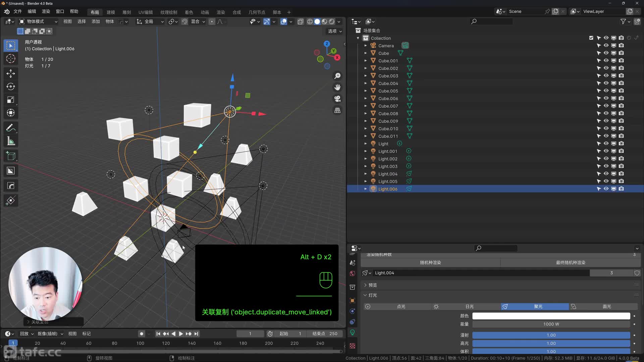Open the 物体模式 mode dropdown
The width and height of the screenshot is (644, 362).
(38, 21)
